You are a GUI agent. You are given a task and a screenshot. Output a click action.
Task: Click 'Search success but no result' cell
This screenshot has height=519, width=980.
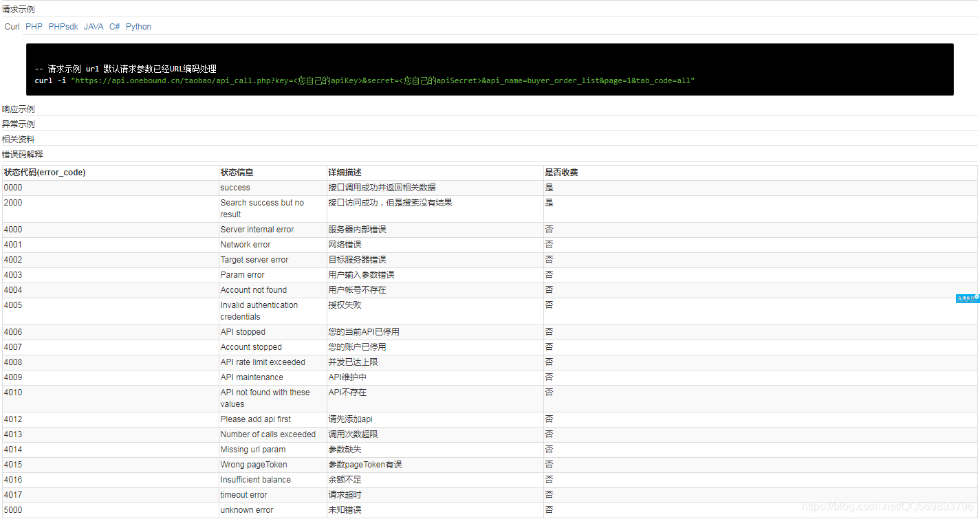coord(272,209)
